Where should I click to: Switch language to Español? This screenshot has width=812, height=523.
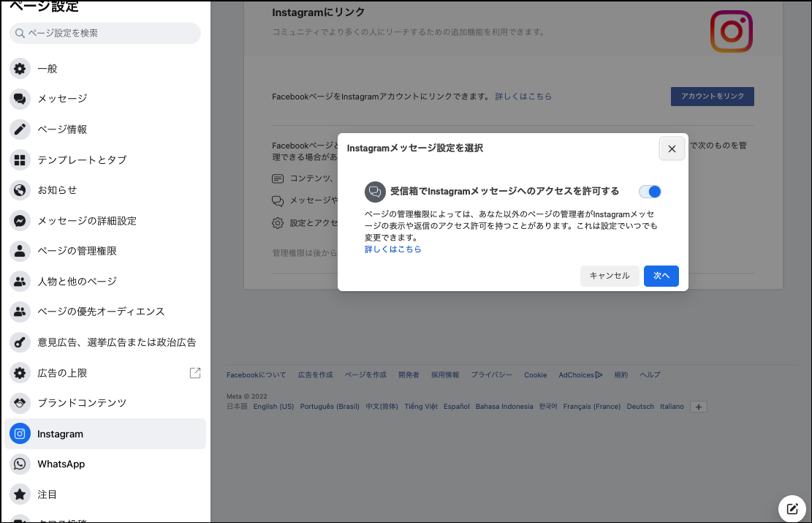pyautogui.click(x=457, y=407)
